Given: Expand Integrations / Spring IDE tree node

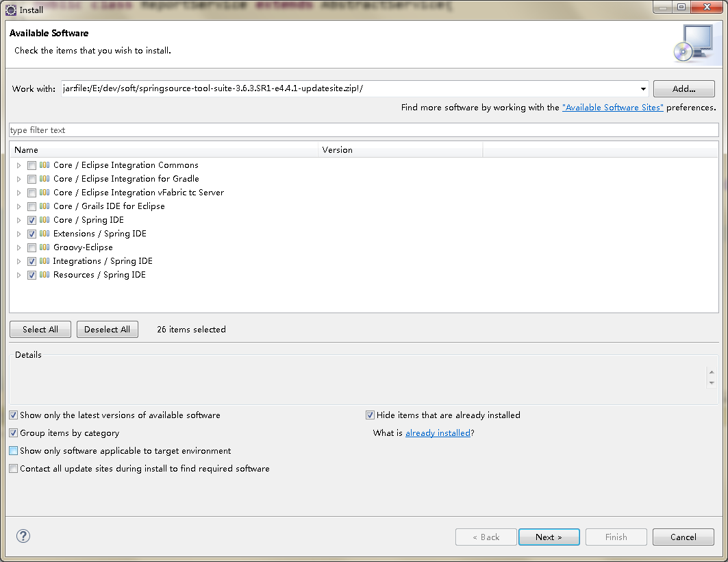Looking at the screenshot, I should point(18,262).
